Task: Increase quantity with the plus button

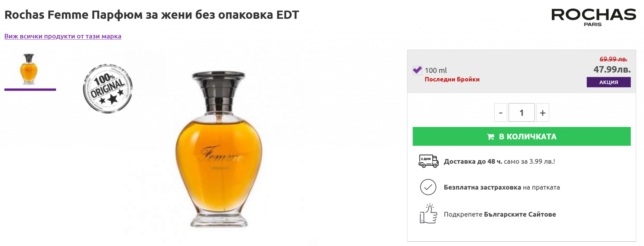Action: (x=542, y=112)
